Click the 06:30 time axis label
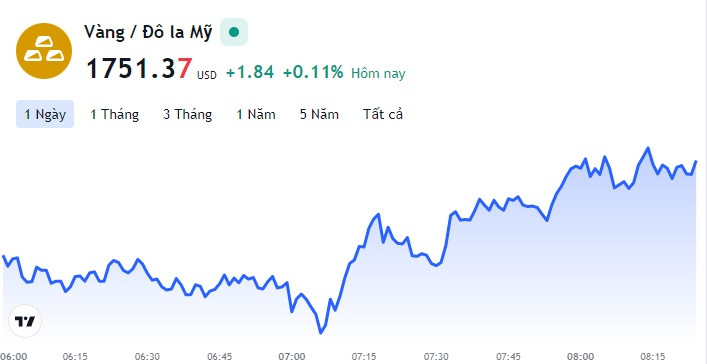The width and height of the screenshot is (707, 364). [147, 356]
